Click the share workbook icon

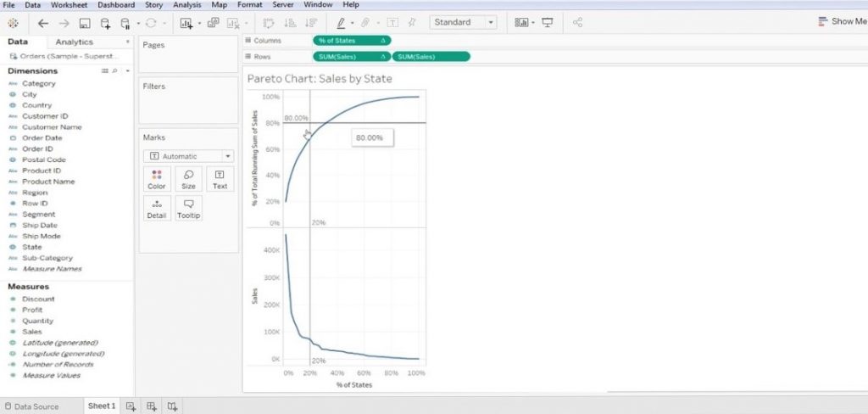(x=577, y=23)
